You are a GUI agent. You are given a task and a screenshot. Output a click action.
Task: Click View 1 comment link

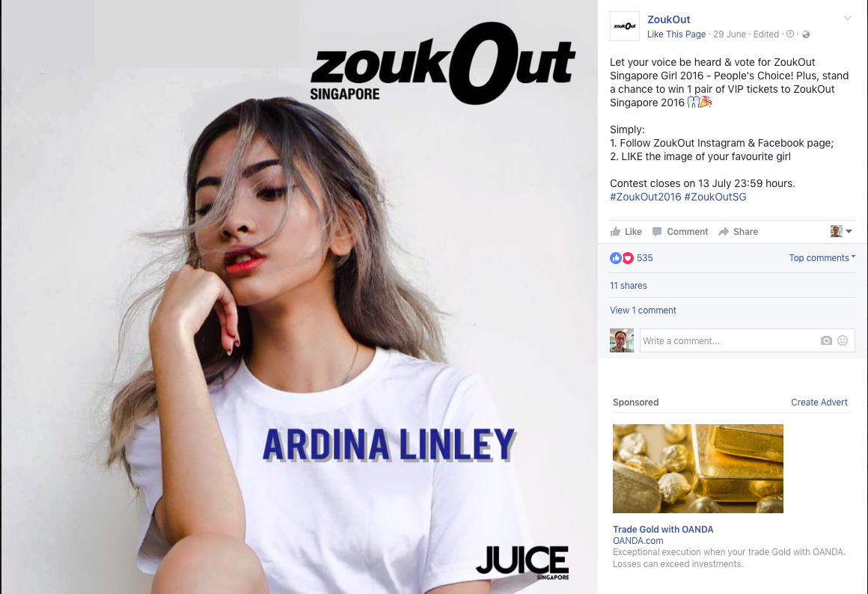tap(643, 310)
